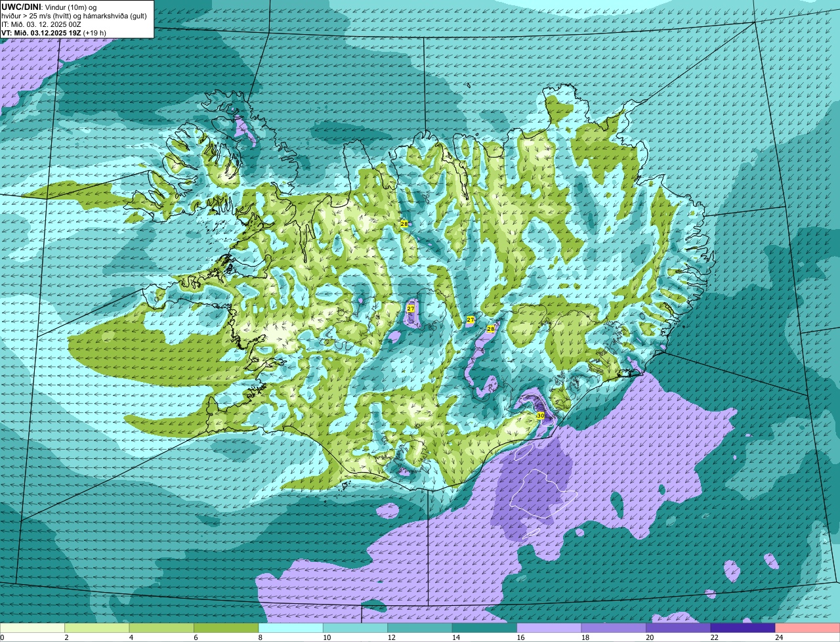Click the legend tick value 6

[x=196, y=637]
